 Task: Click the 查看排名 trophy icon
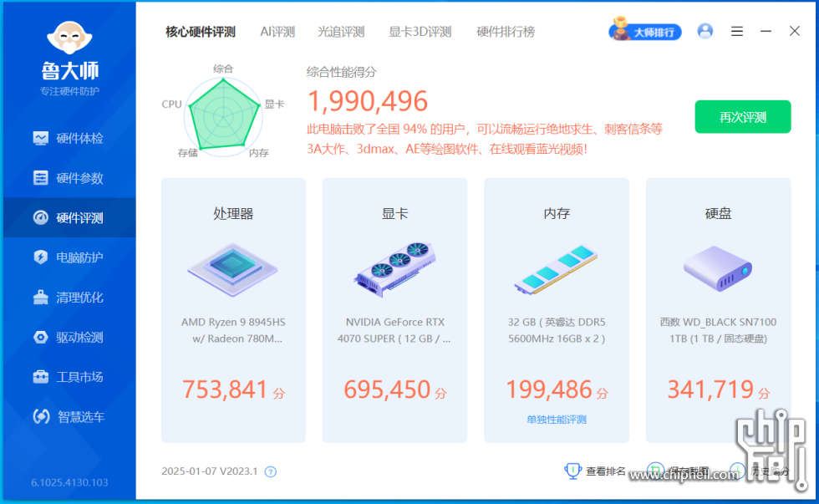coord(573,471)
